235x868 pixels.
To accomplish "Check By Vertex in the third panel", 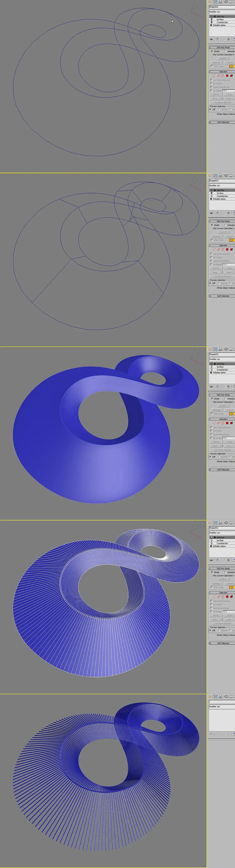I will pyautogui.click(x=211, y=431).
